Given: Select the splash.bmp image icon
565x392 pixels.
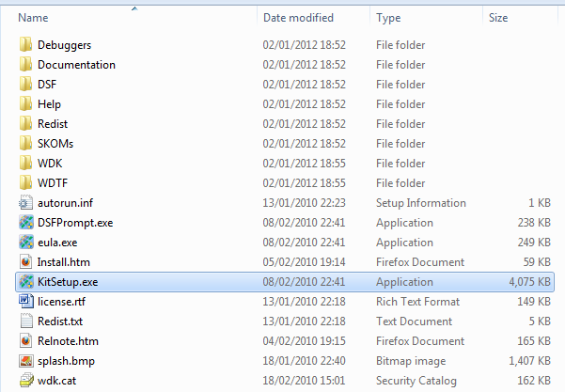Looking at the screenshot, I should click(x=25, y=361).
